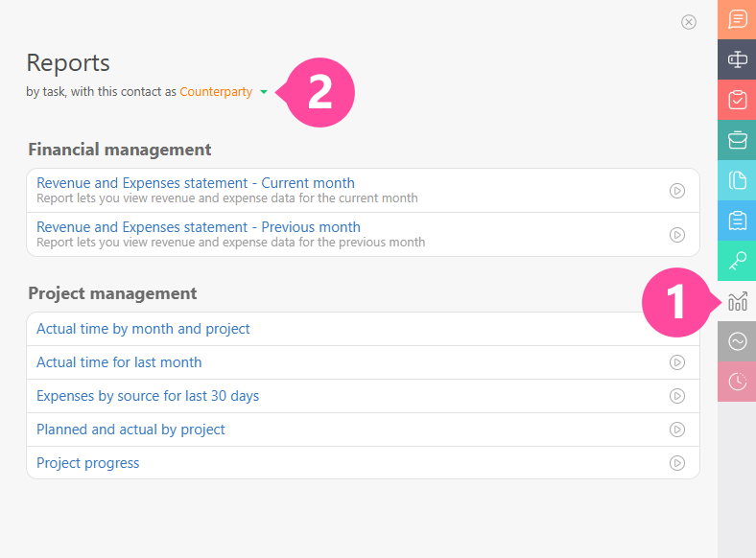This screenshot has width=756, height=558.
Task: Run the Project progress report play button
Action: [x=676, y=463]
